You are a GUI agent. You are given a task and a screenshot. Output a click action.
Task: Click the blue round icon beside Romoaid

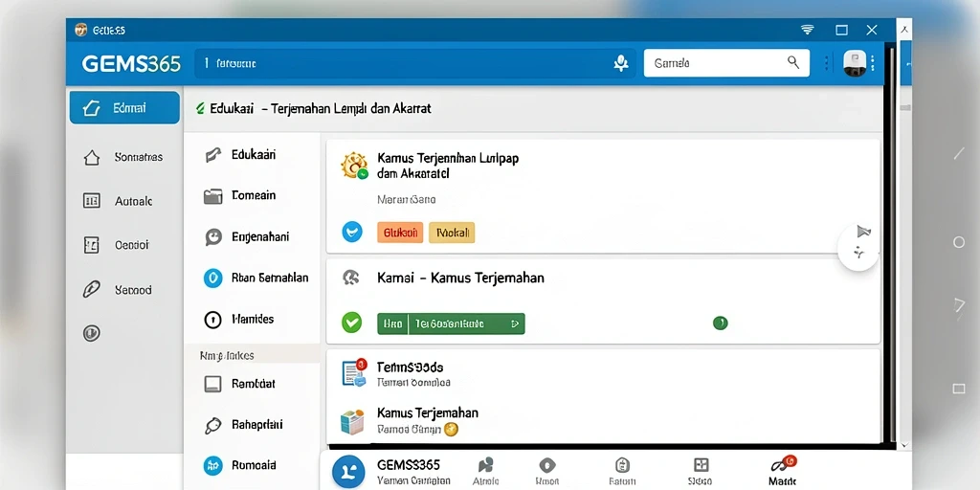pyautogui.click(x=213, y=466)
